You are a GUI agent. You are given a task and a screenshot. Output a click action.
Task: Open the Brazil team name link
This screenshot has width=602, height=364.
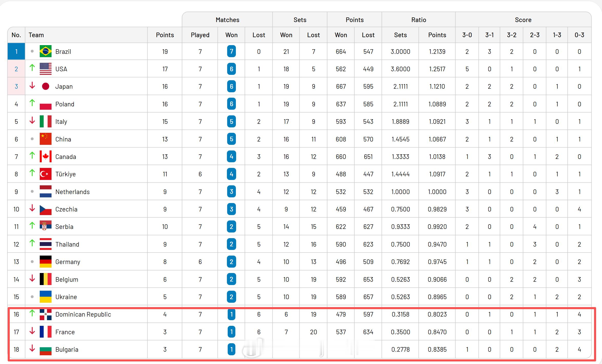click(x=63, y=52)
